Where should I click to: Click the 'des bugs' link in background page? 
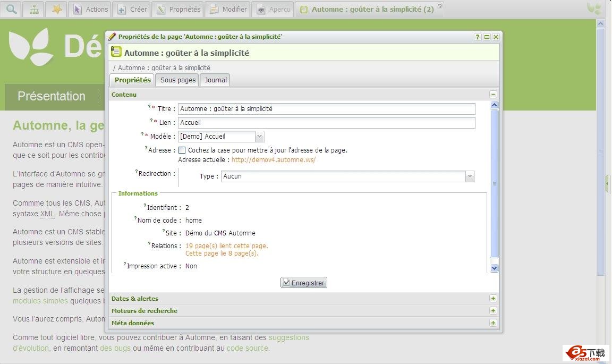tap(115, 348)
